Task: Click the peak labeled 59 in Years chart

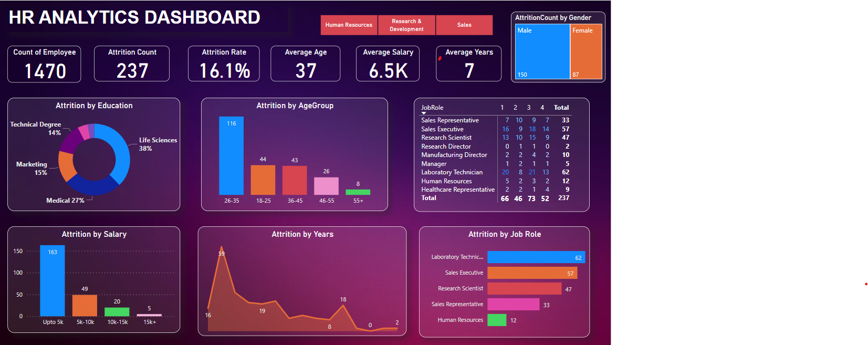Action: pyautogui.click(x=221, y=247)
